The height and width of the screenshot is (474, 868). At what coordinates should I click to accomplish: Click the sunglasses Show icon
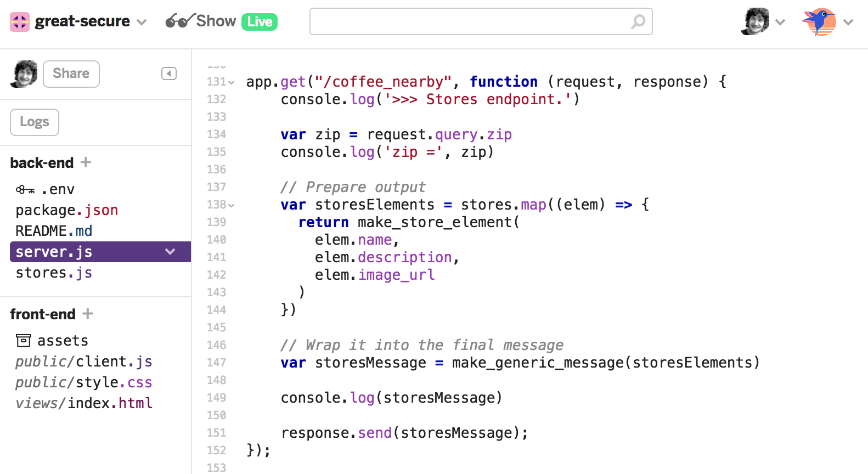[x=180, y=21]
